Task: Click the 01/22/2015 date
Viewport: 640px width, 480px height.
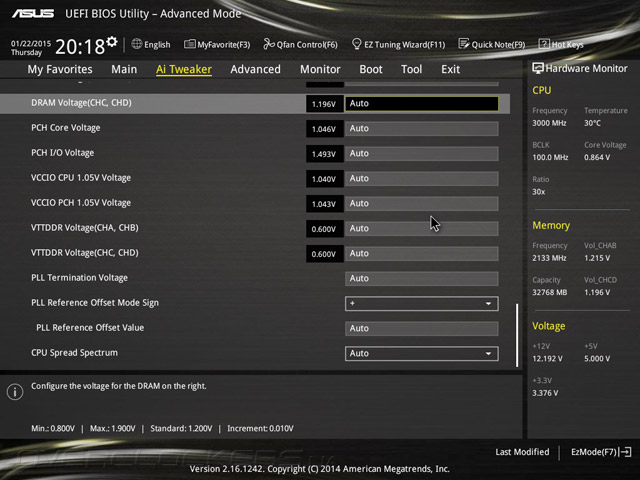Action: [x=31, y=43]
